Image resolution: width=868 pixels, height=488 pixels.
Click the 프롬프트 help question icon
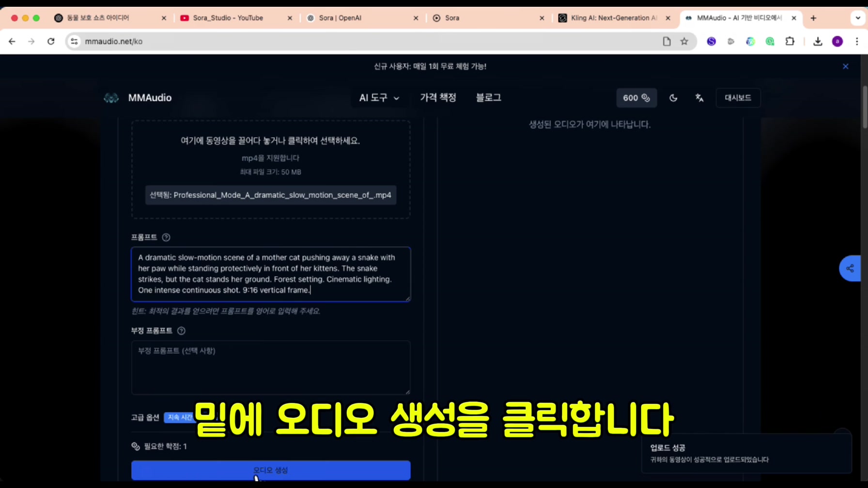pos(166,237)
